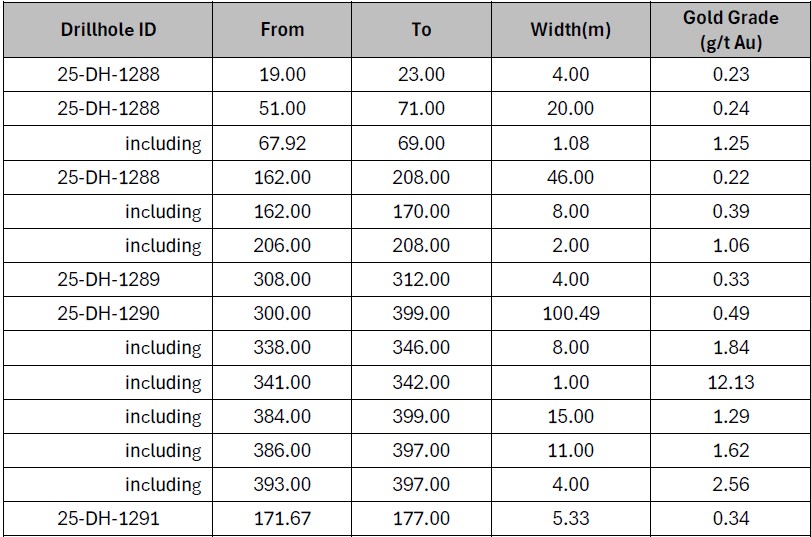Image resolution: width=811 pixels, height=537 pixels.
Task: Select the 25-DH-1289 drillhole cell
Action: pyautogui.click(x=108, y=279)
